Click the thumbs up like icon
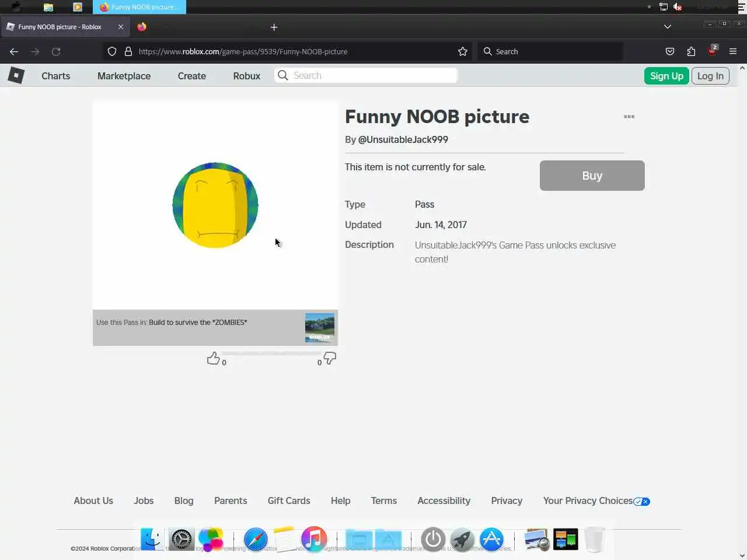Screen dimensions: 747x560 click(214, 358)
